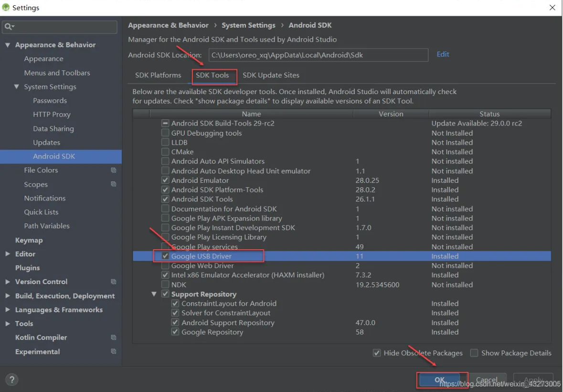Click project-level icon beside Scopes
563x392 pixels.
pos(114,184)
